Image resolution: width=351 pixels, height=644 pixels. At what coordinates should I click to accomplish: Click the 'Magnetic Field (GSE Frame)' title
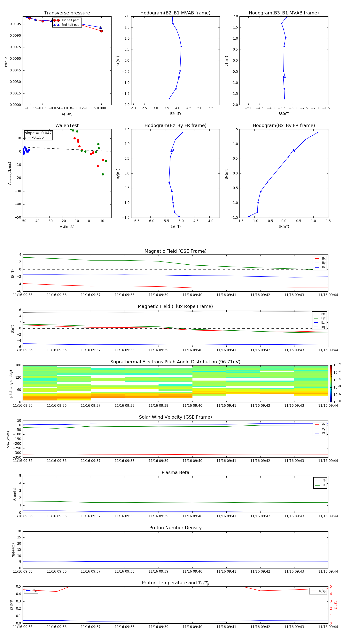175,251
